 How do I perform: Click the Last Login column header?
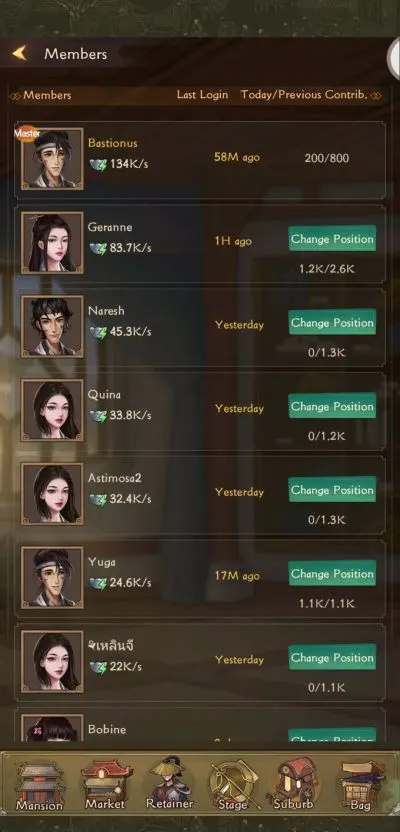point(202,95)
